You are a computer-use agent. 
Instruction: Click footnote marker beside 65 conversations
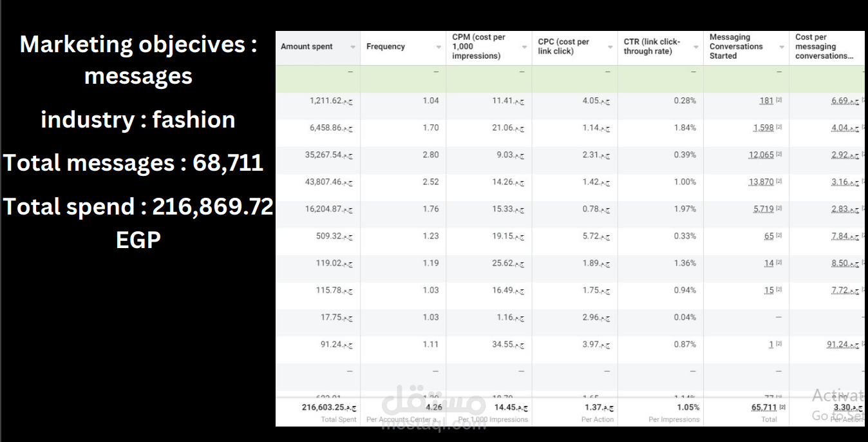click(x=779, y=236)
